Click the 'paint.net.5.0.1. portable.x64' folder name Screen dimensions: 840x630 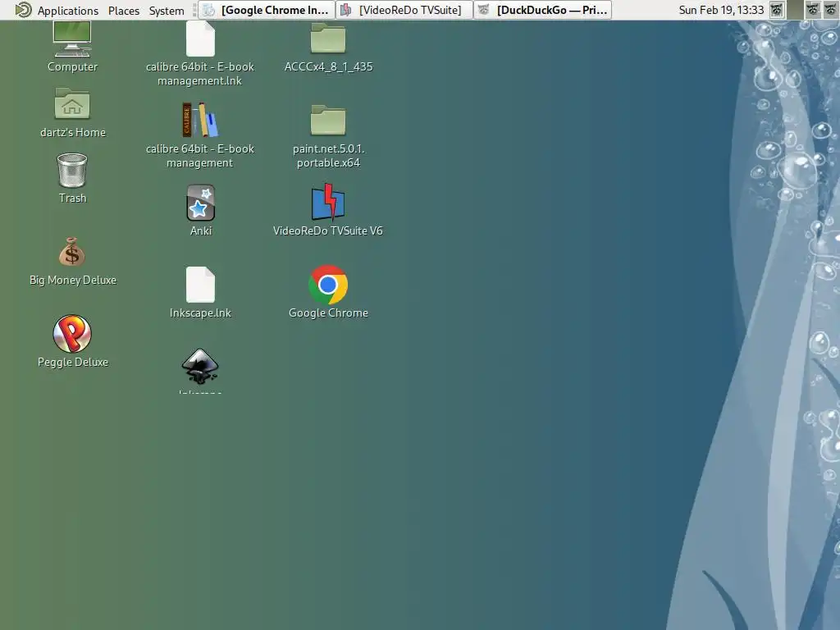328,156
